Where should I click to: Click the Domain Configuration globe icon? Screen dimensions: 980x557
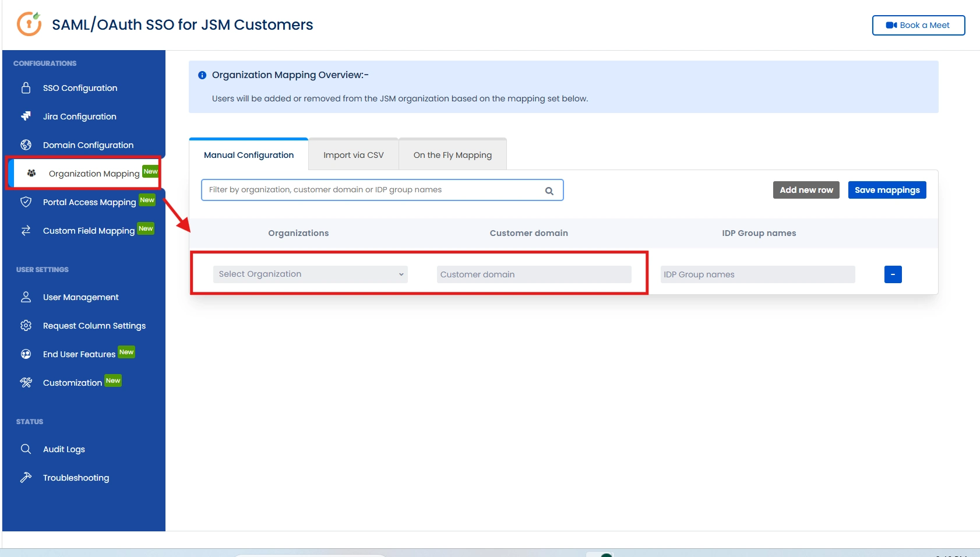point(26,145)
